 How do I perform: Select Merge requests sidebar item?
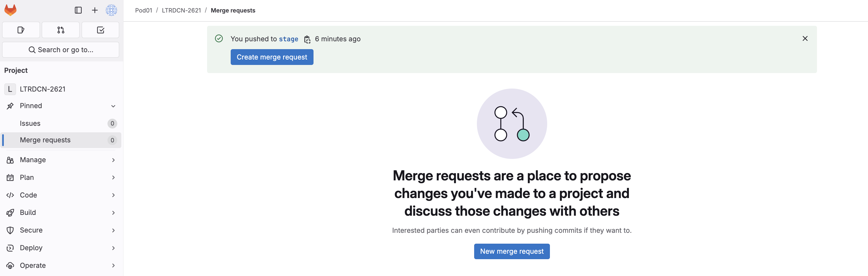point(45,140)
